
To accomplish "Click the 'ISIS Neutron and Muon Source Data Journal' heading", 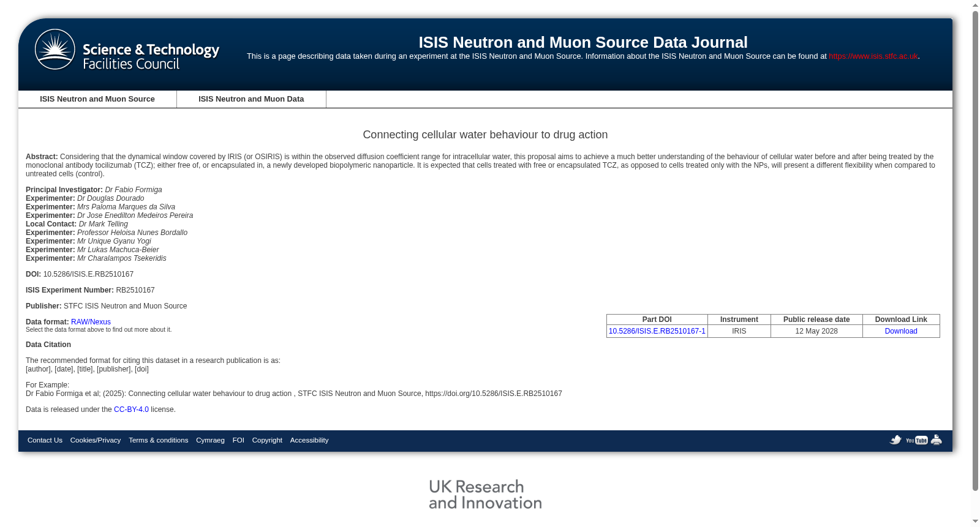I will click(583, 42).
